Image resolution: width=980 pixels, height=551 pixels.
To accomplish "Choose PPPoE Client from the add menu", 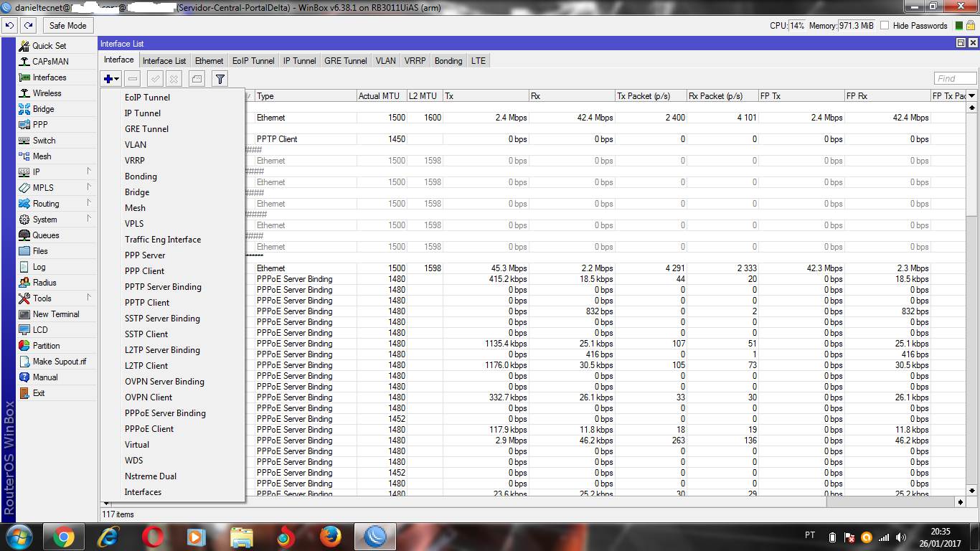I will (173, 429).
